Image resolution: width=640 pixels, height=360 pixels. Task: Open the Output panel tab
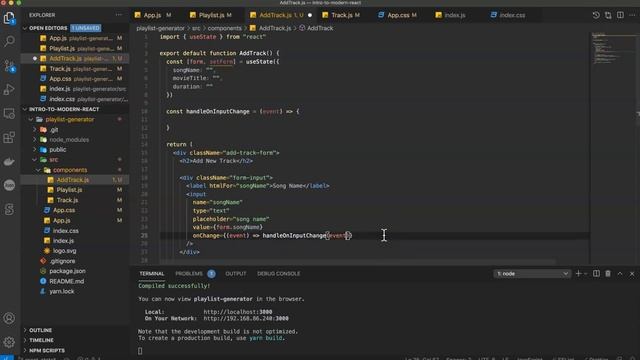236,273
